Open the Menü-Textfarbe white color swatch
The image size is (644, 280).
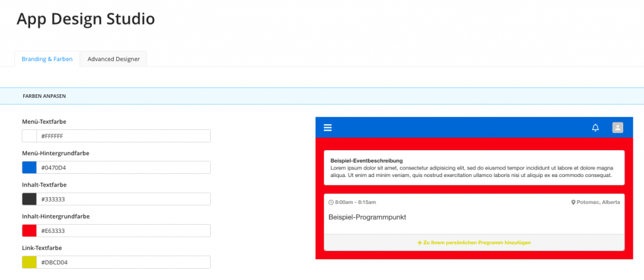29,136
